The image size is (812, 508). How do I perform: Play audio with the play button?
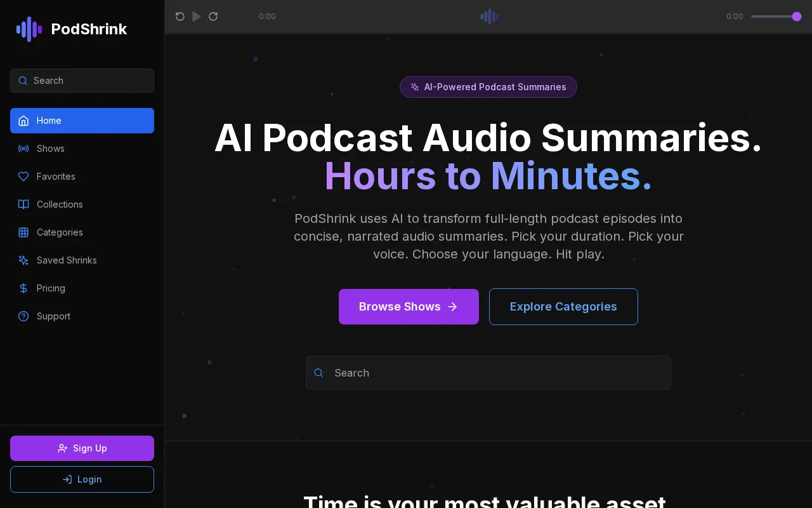[197, 17]
